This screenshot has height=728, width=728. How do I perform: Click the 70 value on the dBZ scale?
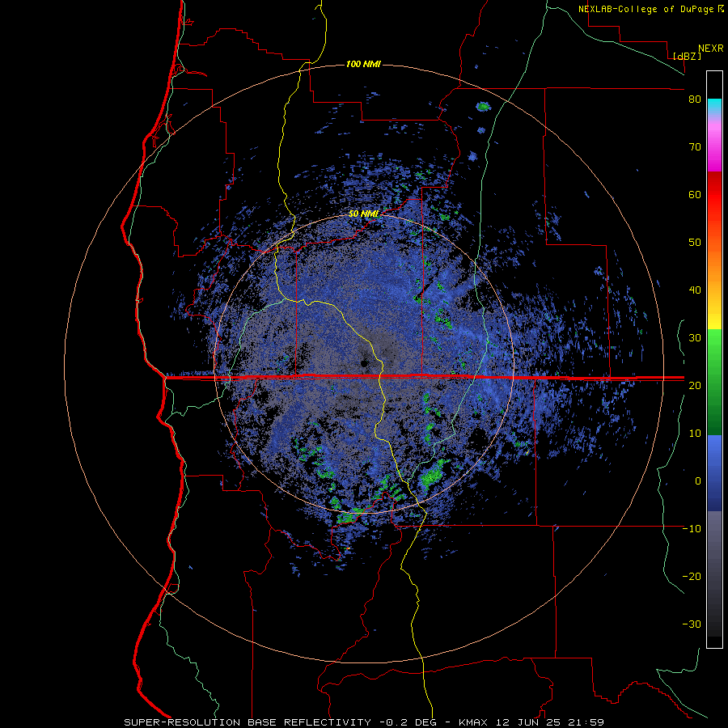(695, 147)
